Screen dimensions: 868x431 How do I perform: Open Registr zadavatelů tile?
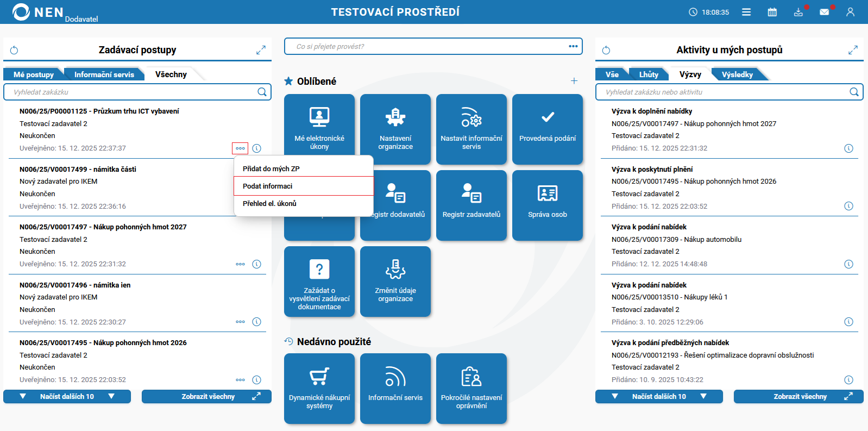471,205
